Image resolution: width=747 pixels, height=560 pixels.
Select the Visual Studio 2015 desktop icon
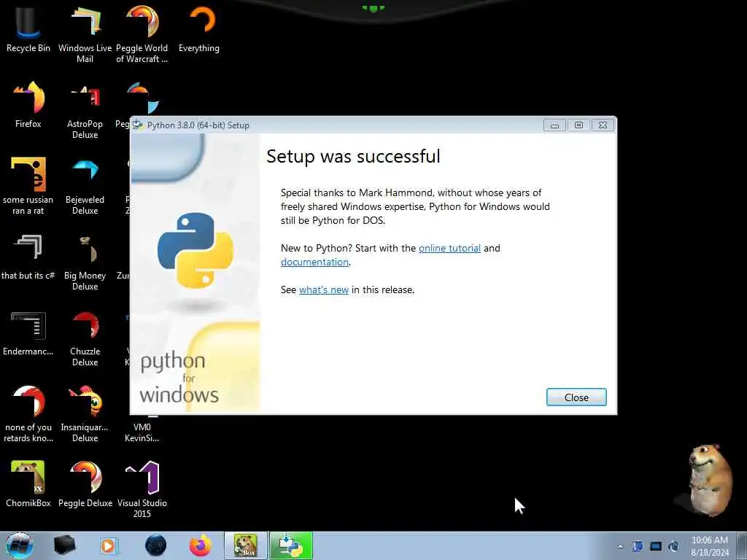[142, 489]
